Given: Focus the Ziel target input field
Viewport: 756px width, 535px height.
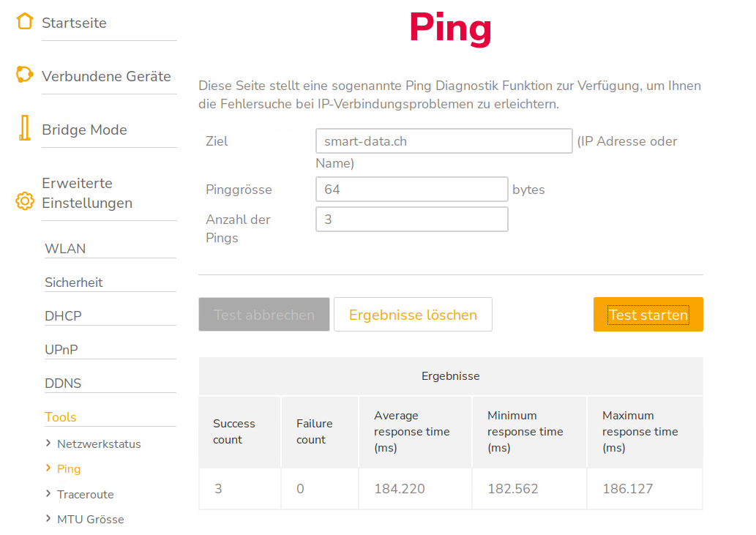Looking at the screenshot, I should tap(444, 141).
